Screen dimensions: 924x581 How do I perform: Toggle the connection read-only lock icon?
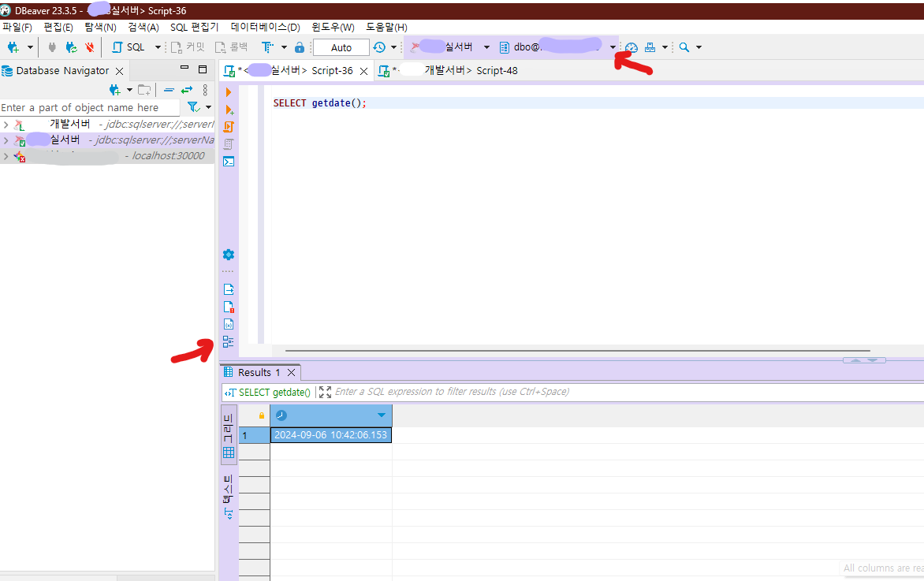click(x=300, y=47)
